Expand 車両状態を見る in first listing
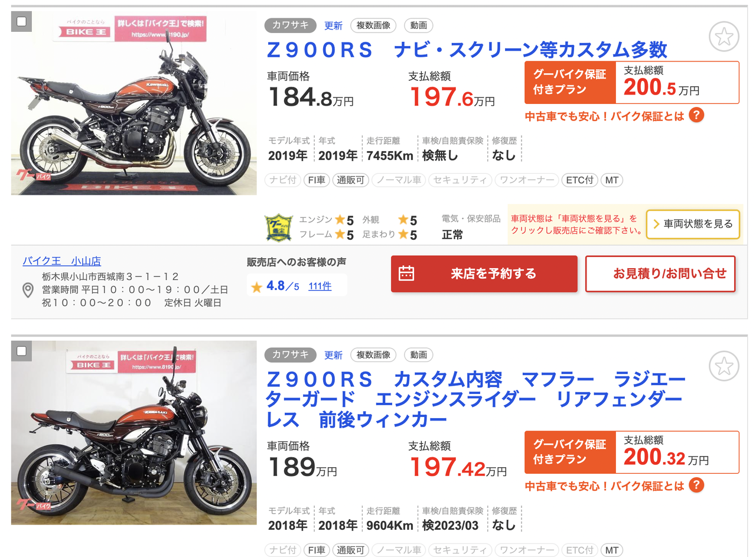This screenshot has height=557, width=756. 693,224
